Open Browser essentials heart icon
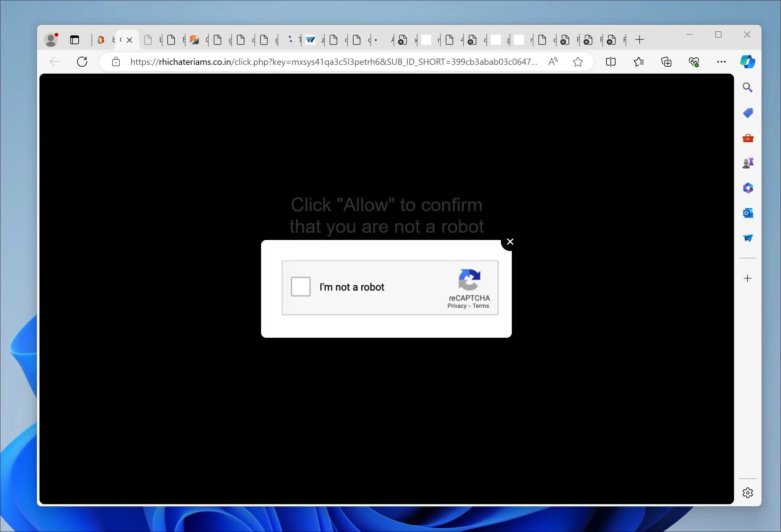The image size is (781, 532). (694, 62)
